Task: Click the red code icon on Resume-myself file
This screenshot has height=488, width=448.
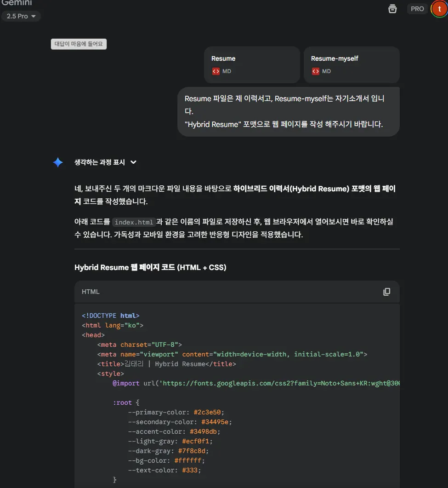Action: pyautogui.click(x=316, y=71)
